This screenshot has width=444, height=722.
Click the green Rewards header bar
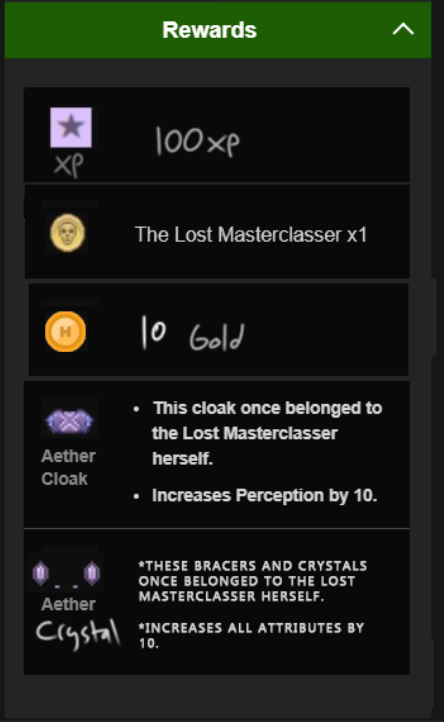click(x=218, y=30)
